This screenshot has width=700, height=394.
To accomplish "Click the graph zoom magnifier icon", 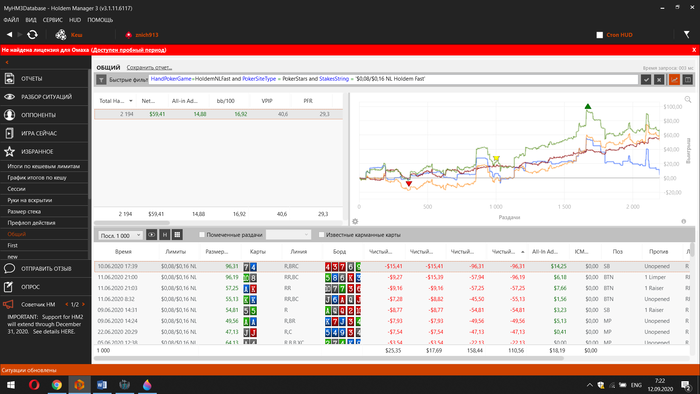I will point(688,100).
